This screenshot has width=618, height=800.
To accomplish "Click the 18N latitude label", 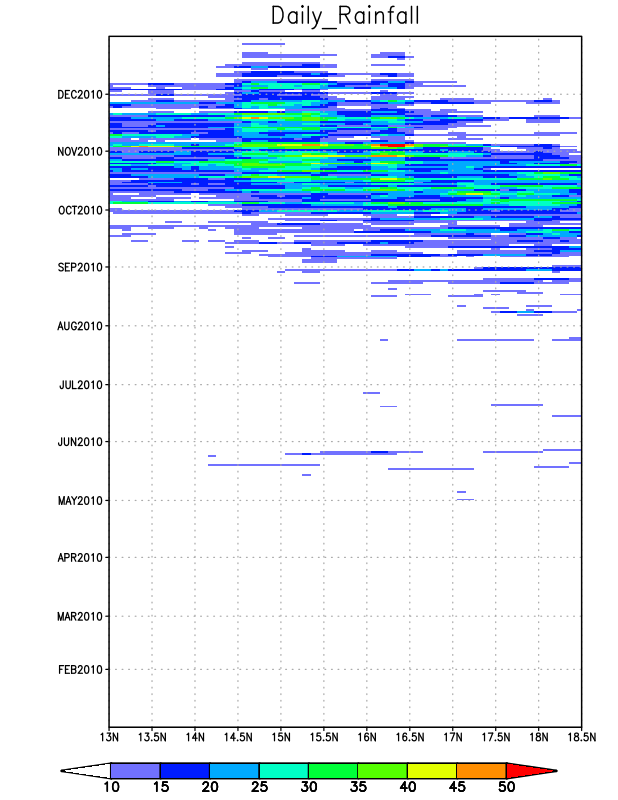I will (x=539, y=737).
